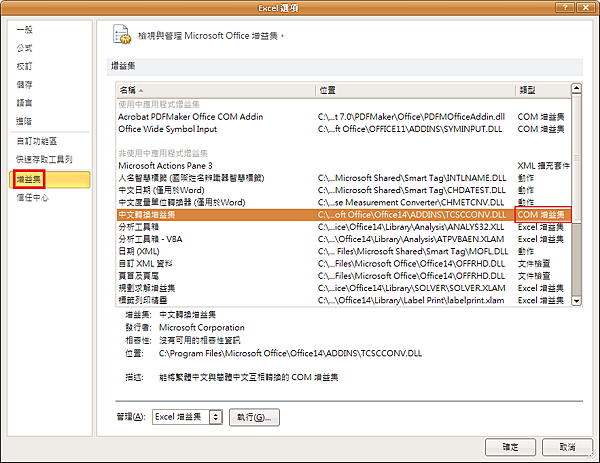Select the 分析工具箱 - VBA row
The height and width of the screenshot is (463, 600).
344,239
